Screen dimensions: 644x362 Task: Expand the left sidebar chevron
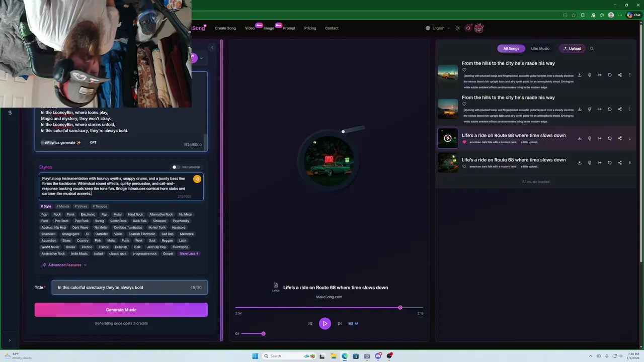click(x=10, y=340)
